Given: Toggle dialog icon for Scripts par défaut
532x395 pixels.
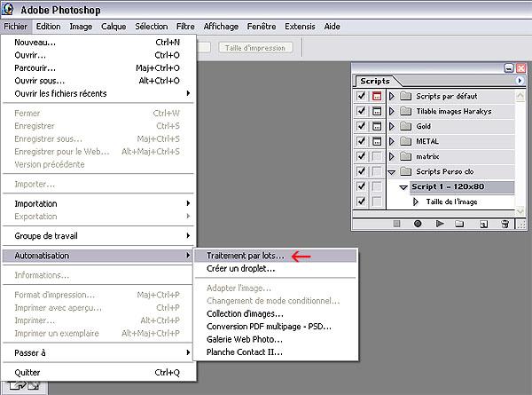Looking at the screenshot, I should (x=377, y=96).
